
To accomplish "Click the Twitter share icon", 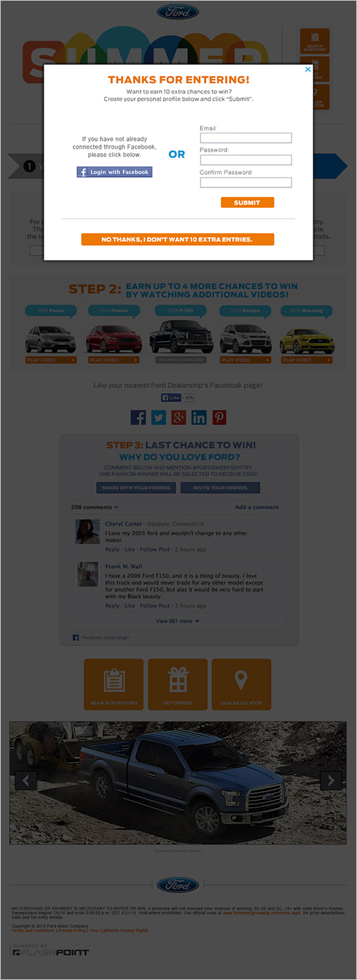I will click(x=159, y=417).
